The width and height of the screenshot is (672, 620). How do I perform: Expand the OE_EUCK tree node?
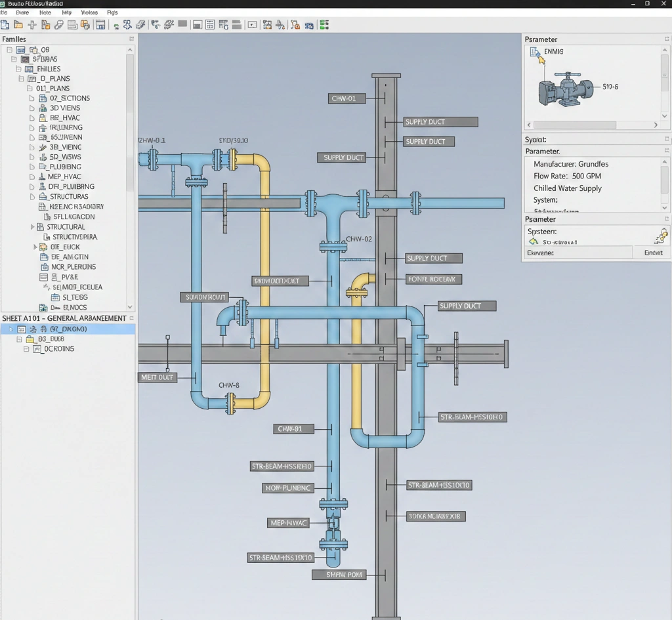tap(36, 247)
